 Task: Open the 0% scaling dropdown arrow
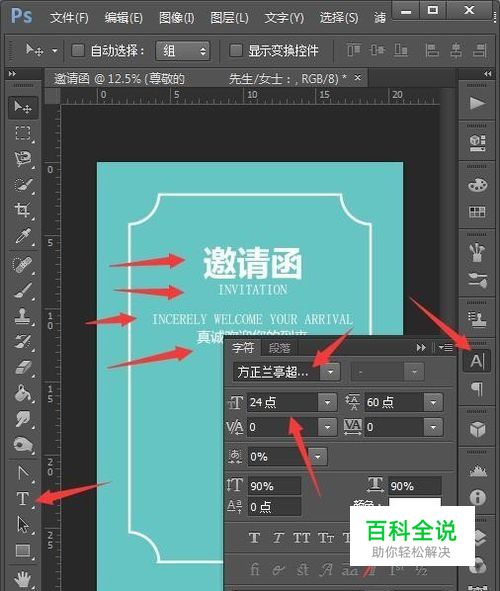(x=318, y=456)
